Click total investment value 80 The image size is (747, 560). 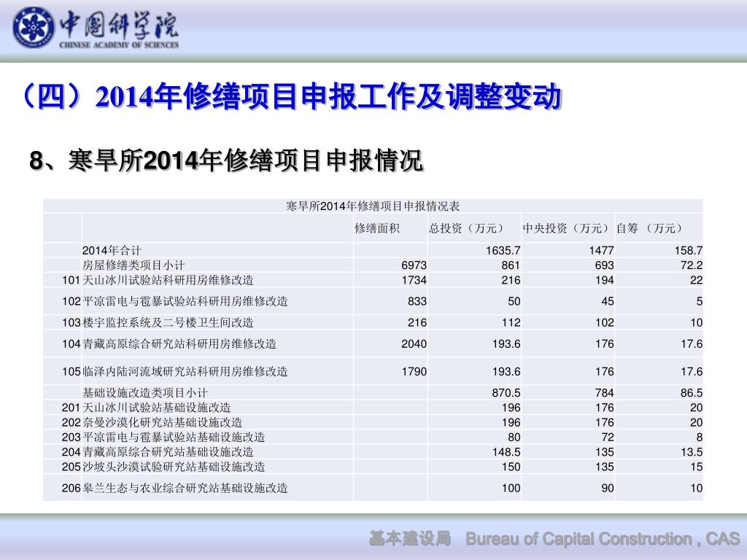point(514,437)
